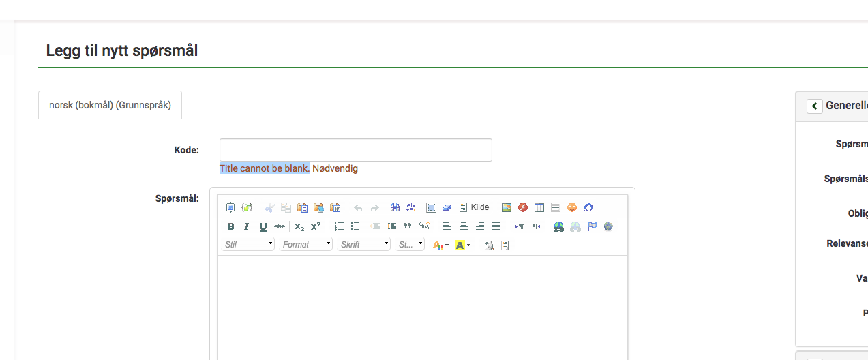Open the background color picker

463,245
